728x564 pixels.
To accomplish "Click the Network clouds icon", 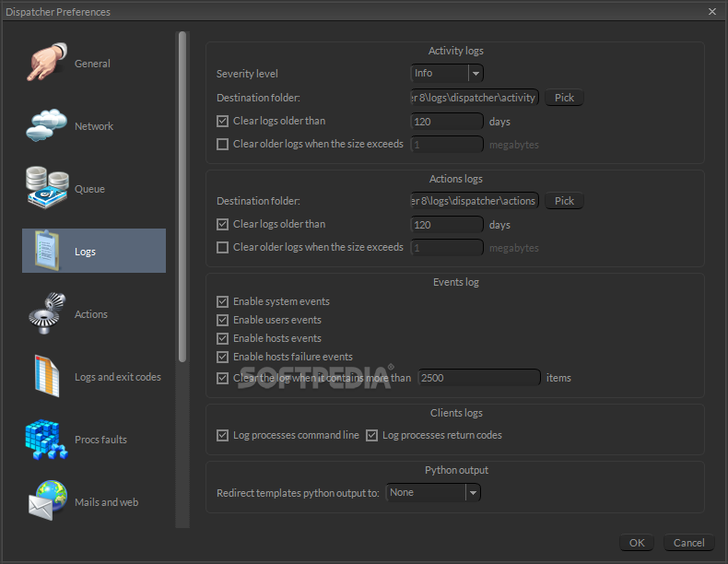I will click(46, 125).
